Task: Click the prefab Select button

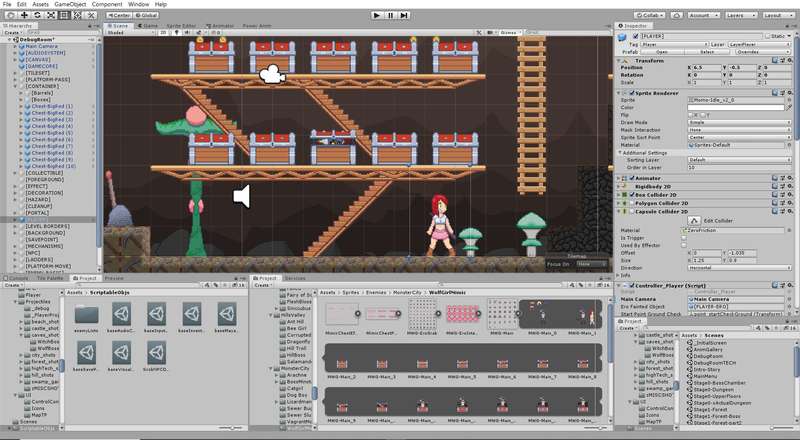Action: (x=707, y=52)
